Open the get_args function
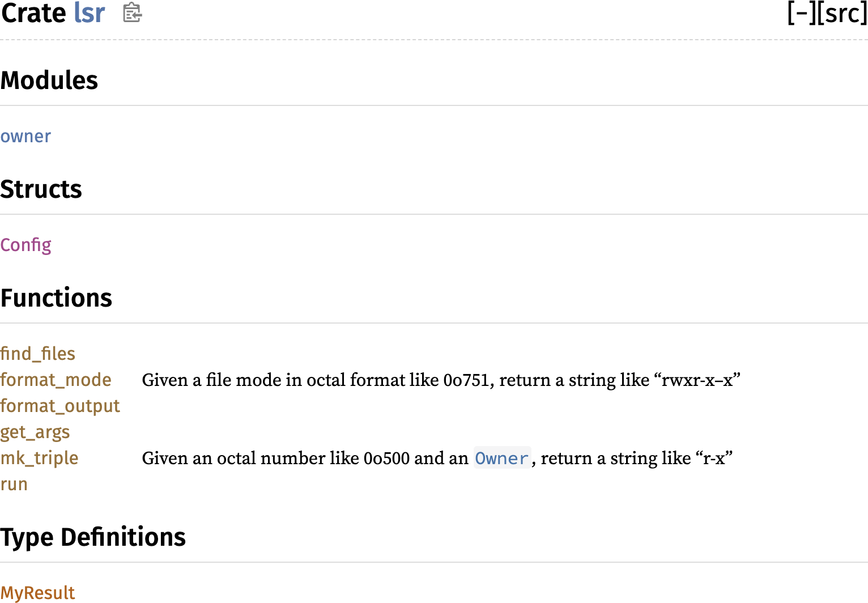The width and height of the screenshot is (868, 603). tap(35, 432)
